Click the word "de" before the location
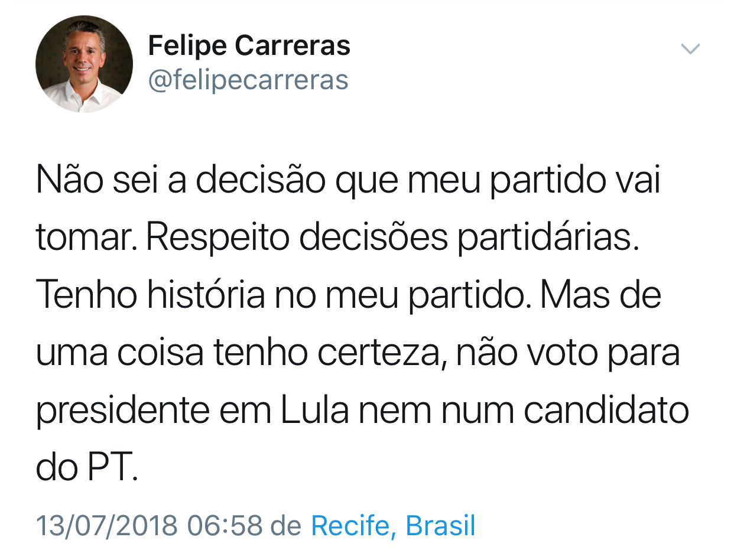 point(287,526)
